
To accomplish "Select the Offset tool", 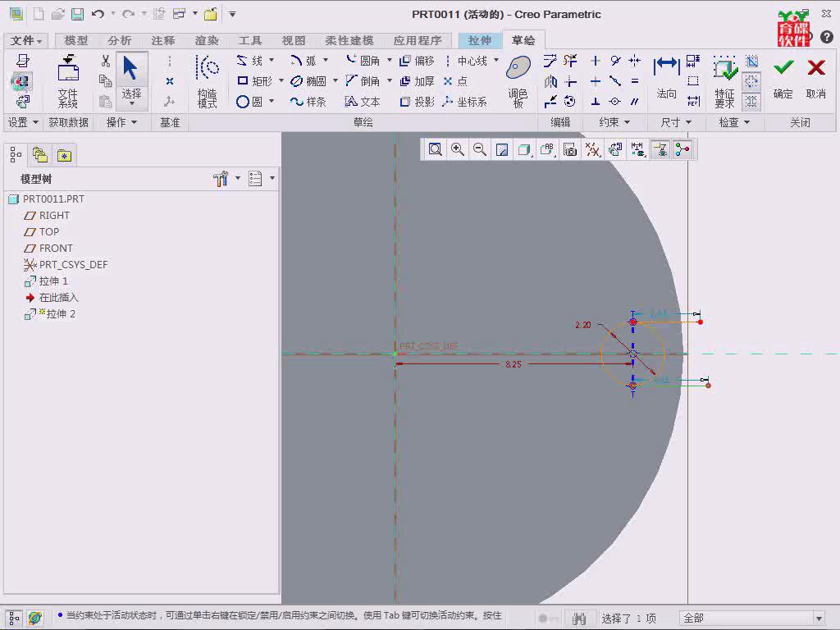I will coord(417,61).
